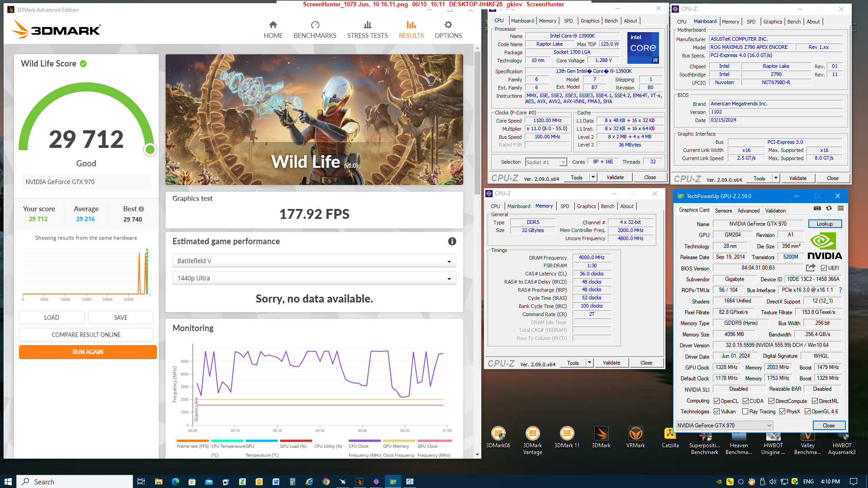The width and height of the screenshot is (868, 488).
Task: Click the Wild Life banner image
Action: pos(314,119)
